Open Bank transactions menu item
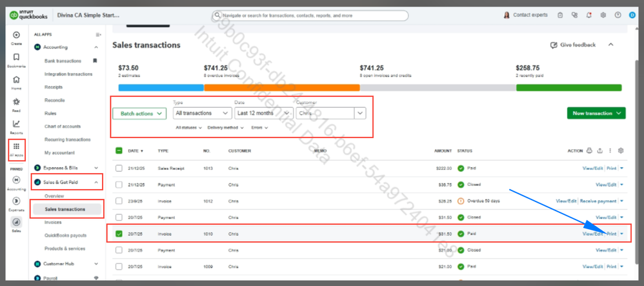This screenshot has height=286, width=644. 63,61
